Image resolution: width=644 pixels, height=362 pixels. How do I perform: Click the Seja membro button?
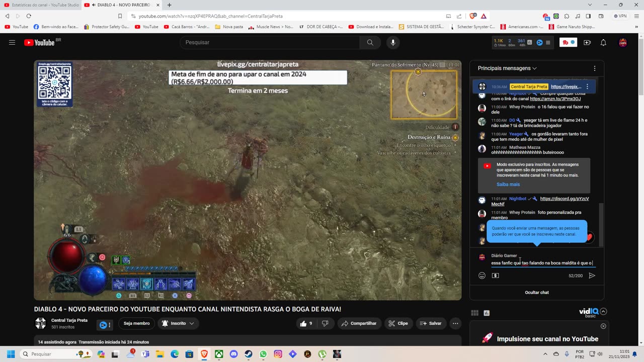pyautogui.click(x=136, y=323)
